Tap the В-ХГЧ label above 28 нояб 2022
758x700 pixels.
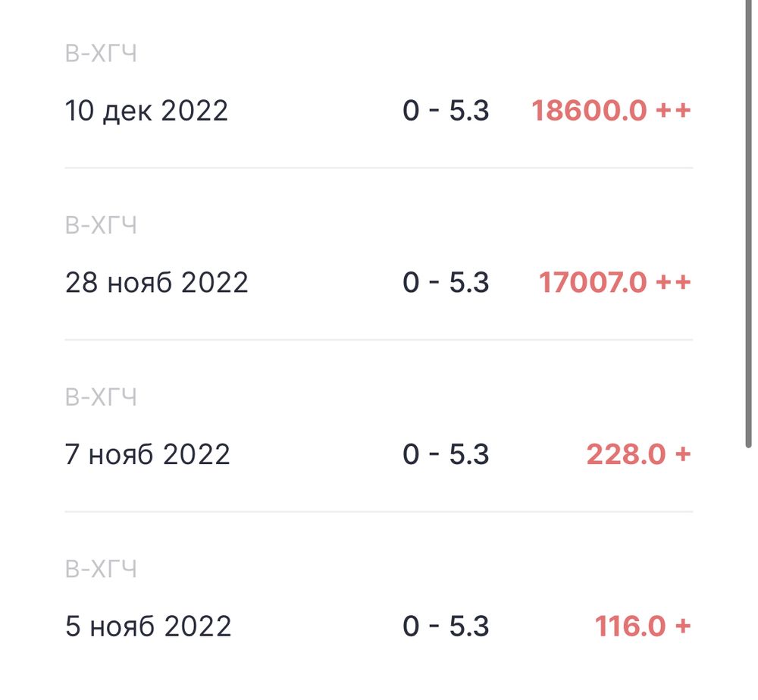pyautogui.click(x=101, y=225)
